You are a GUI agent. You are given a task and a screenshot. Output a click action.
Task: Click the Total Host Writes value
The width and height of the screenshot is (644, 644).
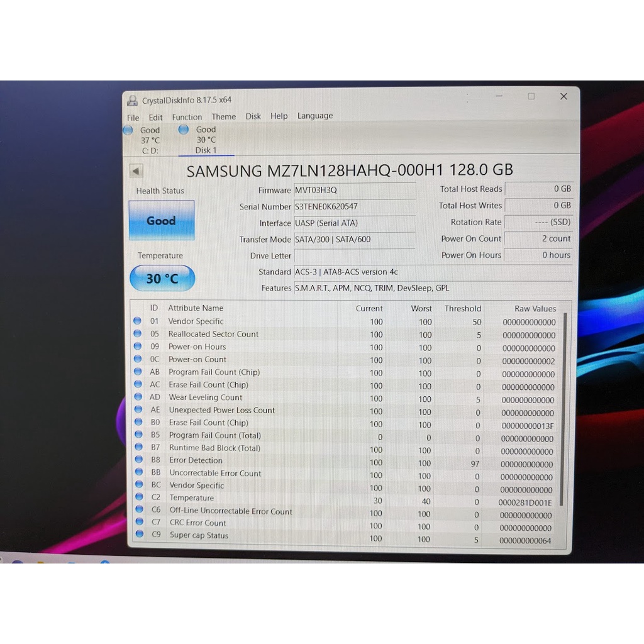tap(538, 206)
